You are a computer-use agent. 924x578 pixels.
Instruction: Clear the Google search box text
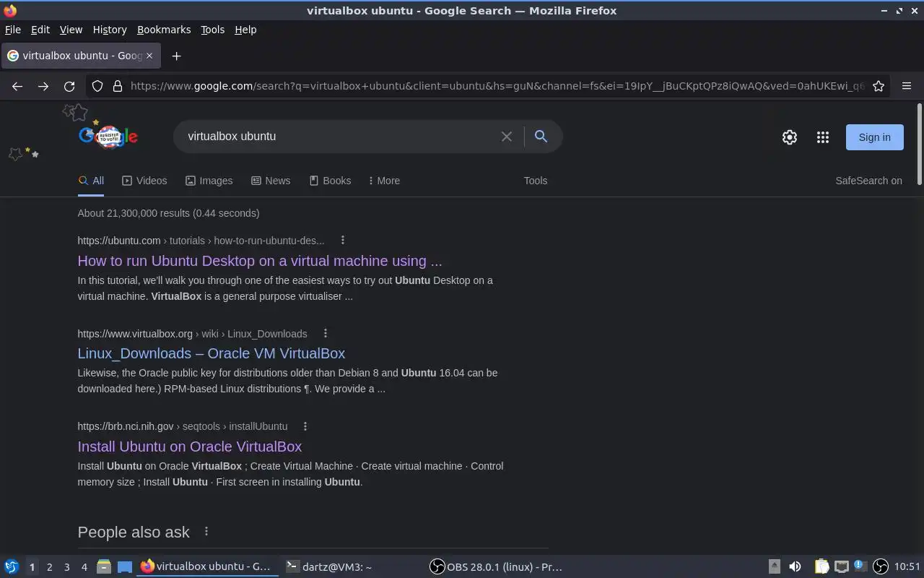pyautogui.click(x=507, y=137)
